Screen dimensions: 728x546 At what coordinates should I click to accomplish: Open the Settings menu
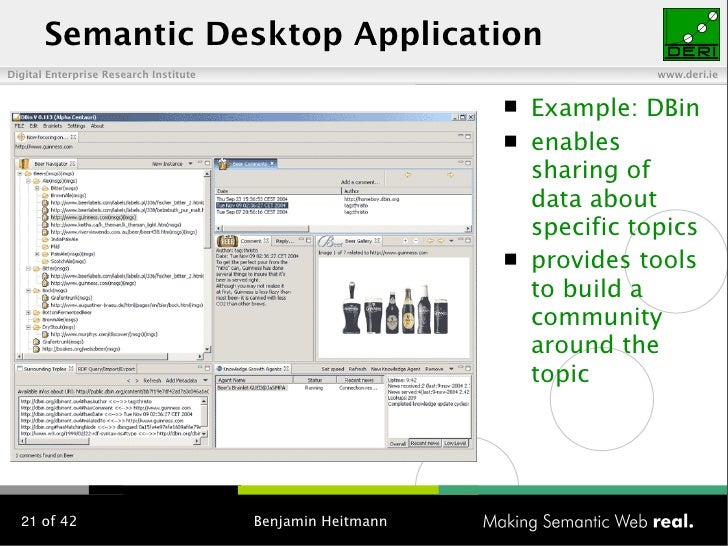click(x=76, y=126)
